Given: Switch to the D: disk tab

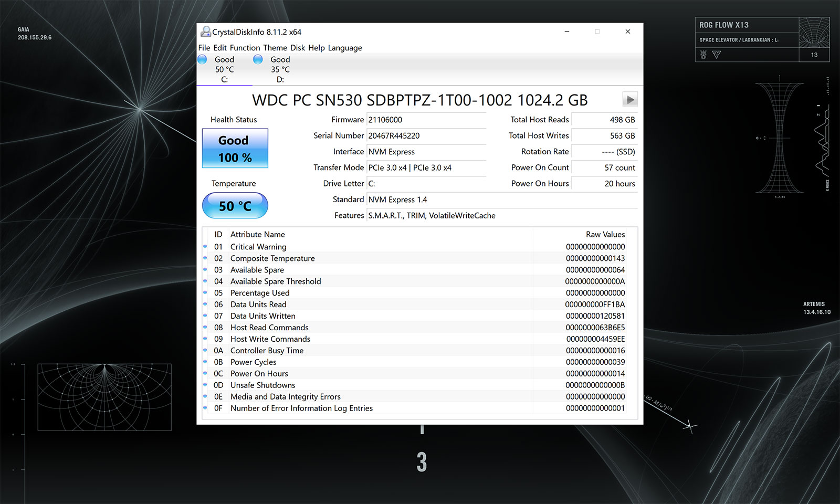Looking at the screenshot, I should (280, 69).
